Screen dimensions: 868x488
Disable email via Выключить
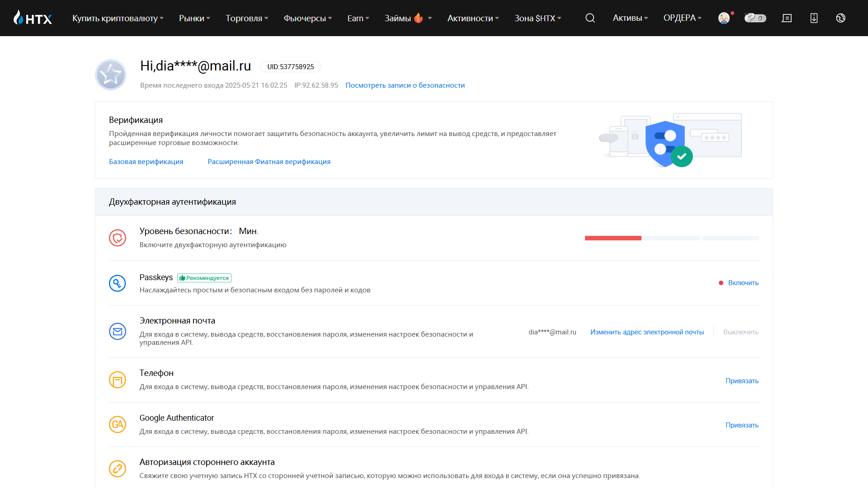pyautogui.click(x=741, y=332)
